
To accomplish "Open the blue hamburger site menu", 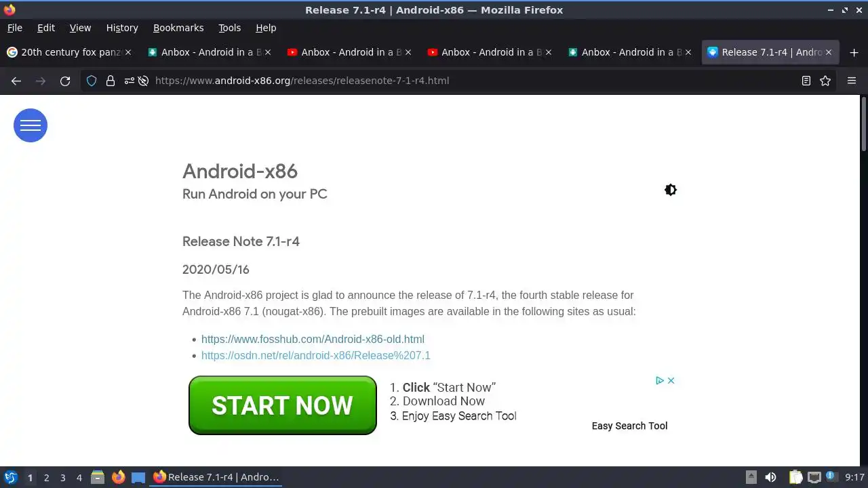I will pyautogui.click(x=31, y=125).
